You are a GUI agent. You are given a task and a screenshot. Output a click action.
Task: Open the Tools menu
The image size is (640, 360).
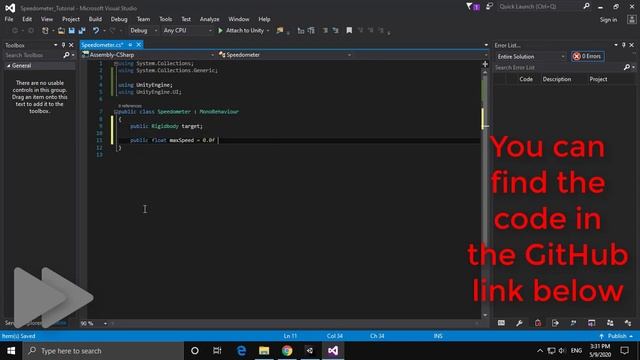[165, 19]
